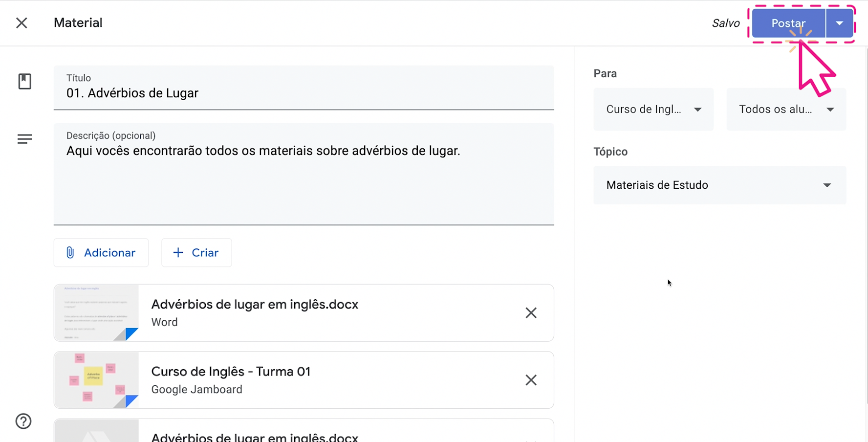
Task: Edit the Título field with 01. Advérbios de Lugar
Action: click(304, 88)
